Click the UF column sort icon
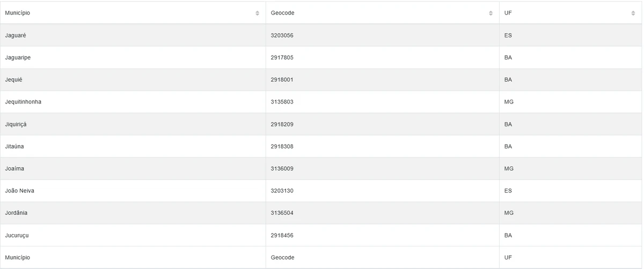 point(633,13)
